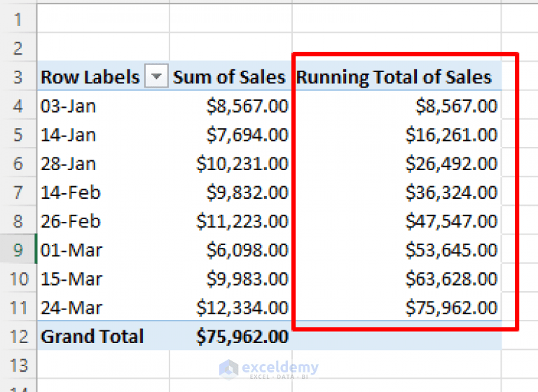Select row header 3
The height and width of the screenshot is (392, 538).
18,76
